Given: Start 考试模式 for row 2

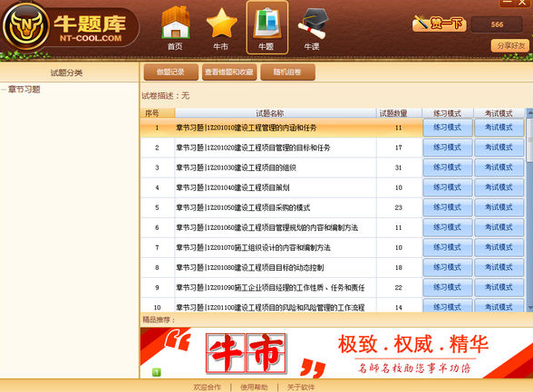Looking at the screenshot, I should [x=499, y=148].
